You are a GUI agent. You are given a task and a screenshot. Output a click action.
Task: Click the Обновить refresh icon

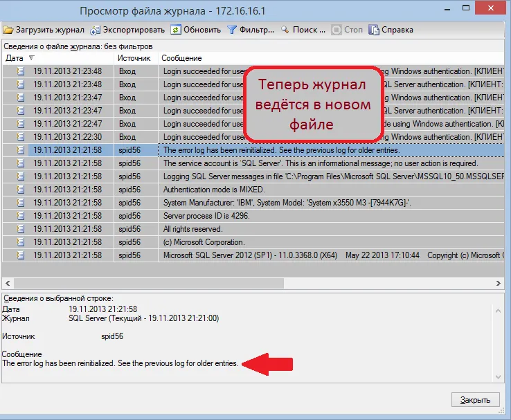tap(176, 30)
